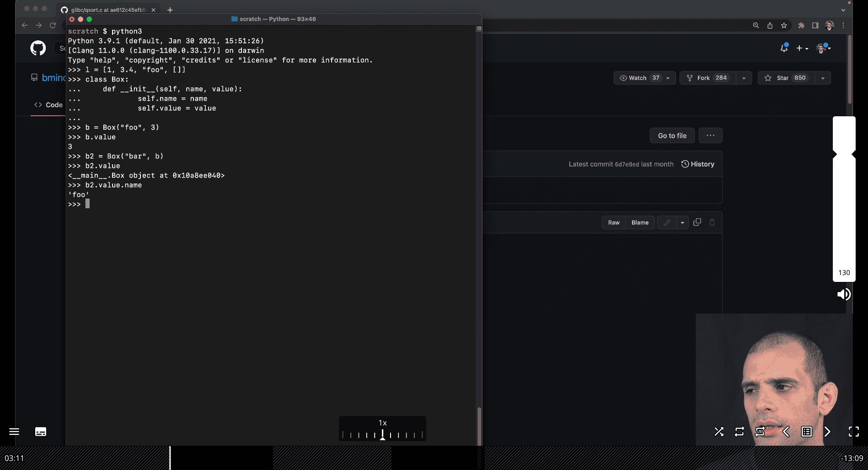Bookmark page with the star icon

[784, 26]
